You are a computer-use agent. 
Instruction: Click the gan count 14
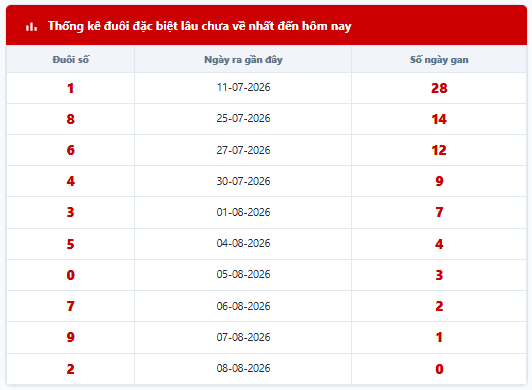pos(439,119)
